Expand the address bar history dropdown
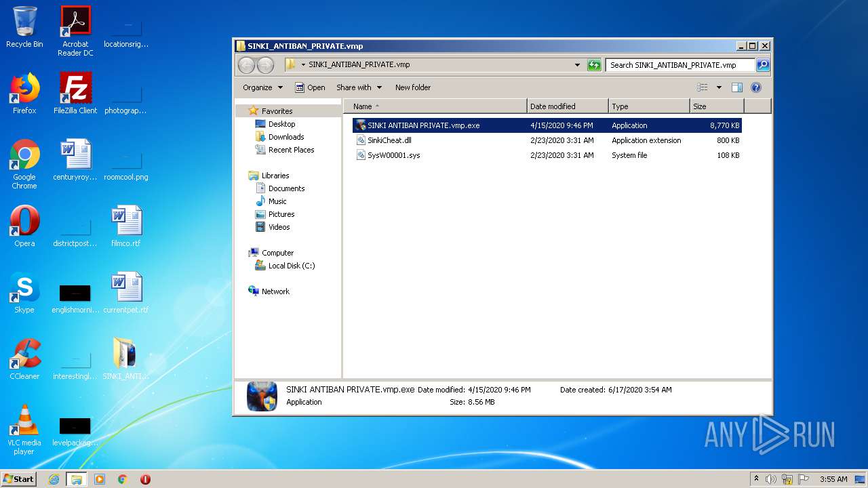Screen dimensions: 868x488 click(577, 65)
